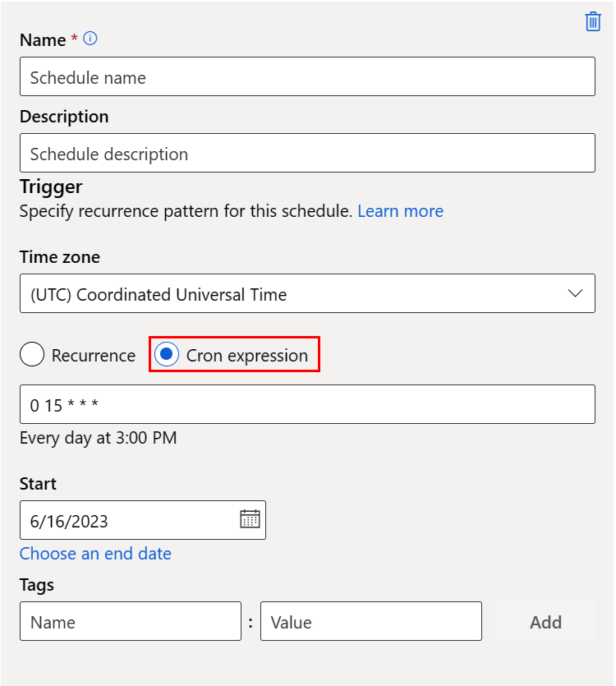Click the cron expression field with 0 15 * * *

[307, 404]
